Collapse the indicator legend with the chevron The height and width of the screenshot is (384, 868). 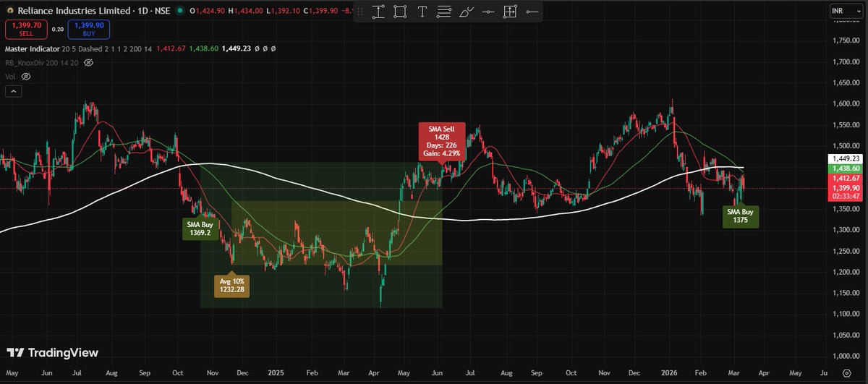[14, 91]
